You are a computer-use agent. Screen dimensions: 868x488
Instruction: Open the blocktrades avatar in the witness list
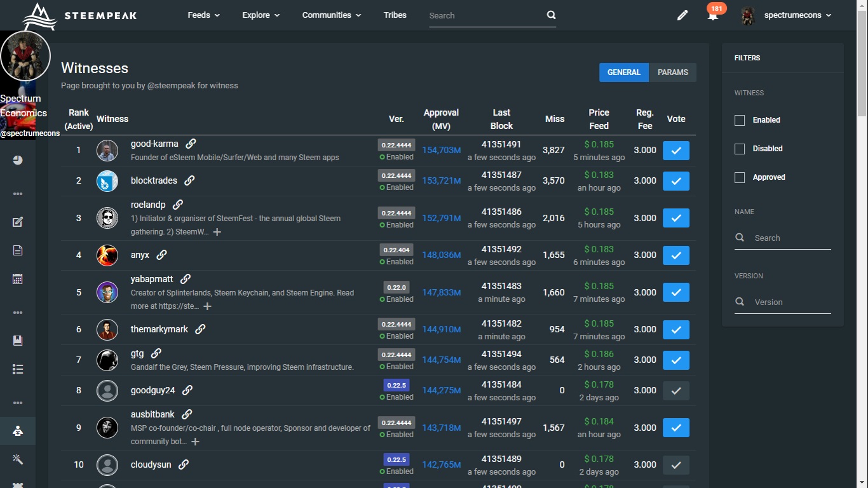107,181
